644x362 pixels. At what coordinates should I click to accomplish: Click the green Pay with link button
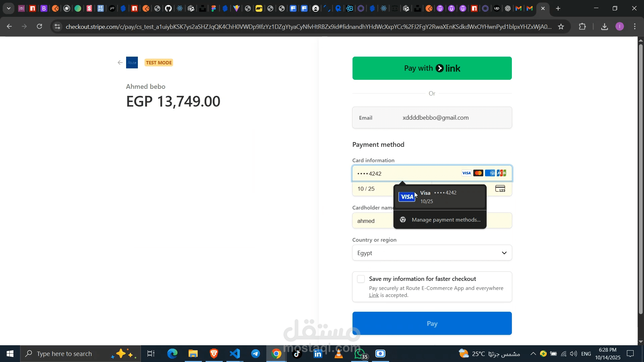click(x=432, y=68)
